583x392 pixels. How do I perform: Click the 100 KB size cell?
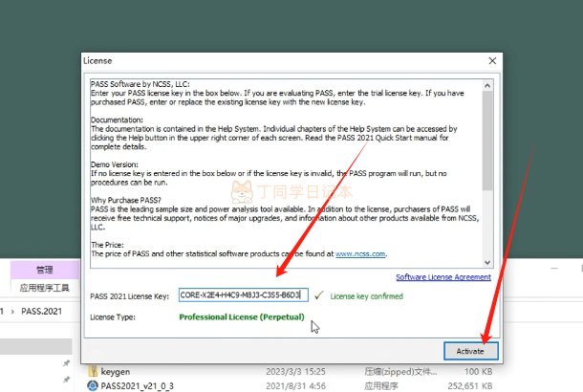point(478,372)
